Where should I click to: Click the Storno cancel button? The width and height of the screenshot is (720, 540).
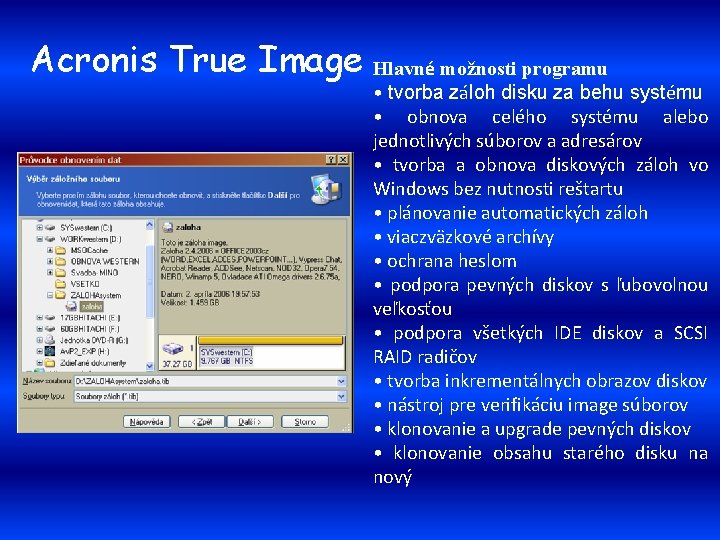coord(305,422)
